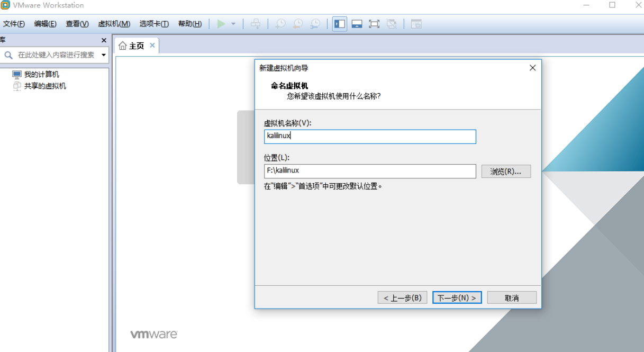The height and width of the screenshot is (352, 644).
Task: Click the take snapshot clock icon
Action: (x=280, y=24)
